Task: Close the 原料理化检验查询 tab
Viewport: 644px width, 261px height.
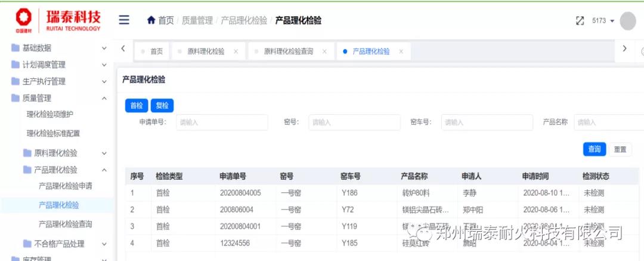Action: pos(324,51)
